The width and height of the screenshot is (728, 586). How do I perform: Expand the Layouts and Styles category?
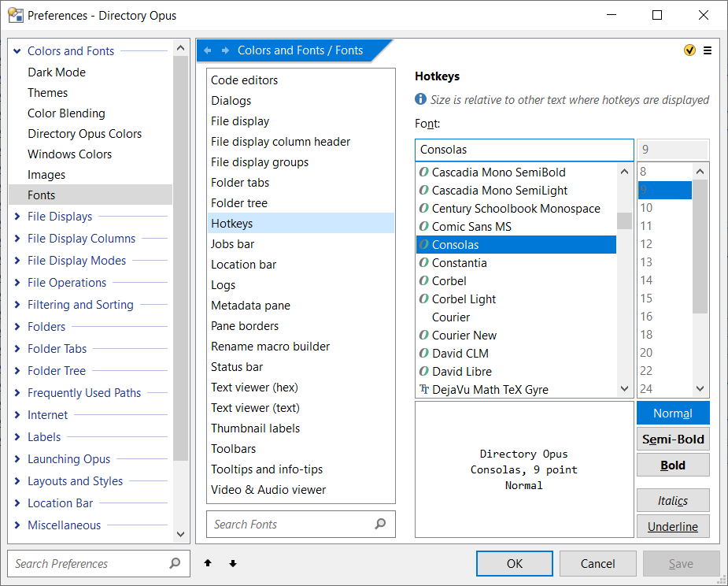pos(17,481)
